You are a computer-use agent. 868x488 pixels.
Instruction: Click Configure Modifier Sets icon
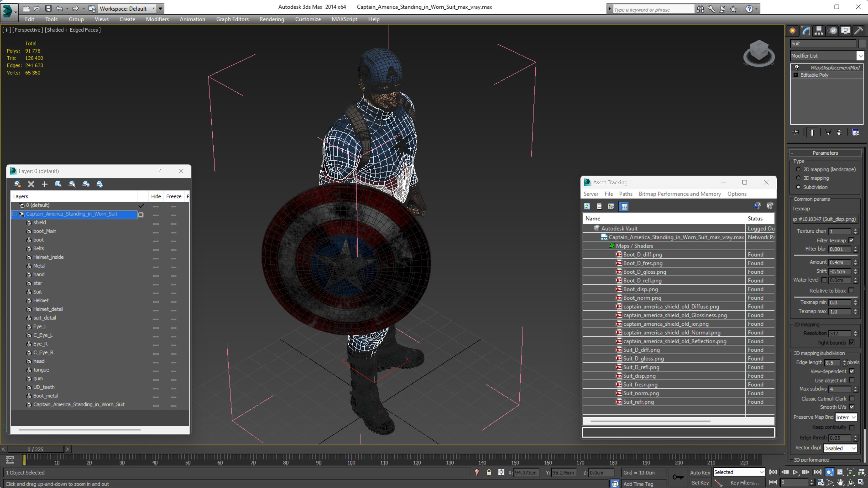pos(855,132)
